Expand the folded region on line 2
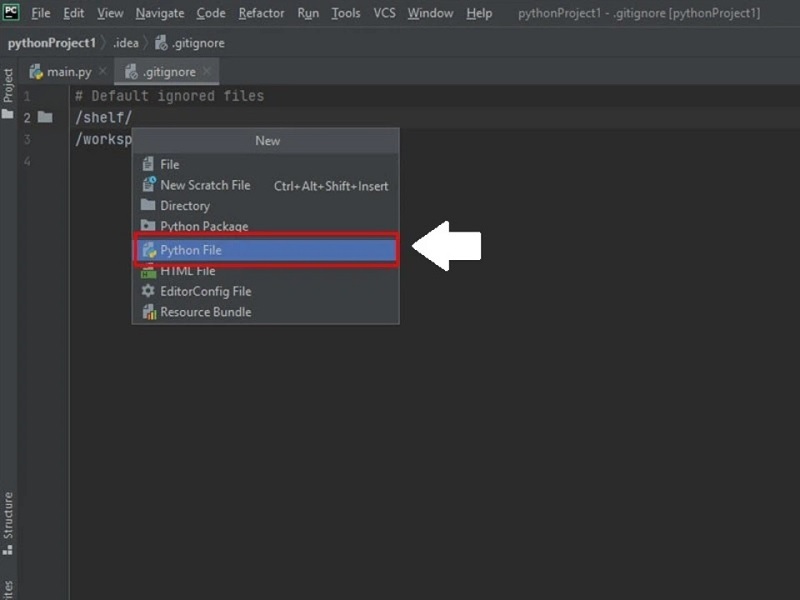Image resolution: width=800 pixels, height=600 pixels. (46, 117)
